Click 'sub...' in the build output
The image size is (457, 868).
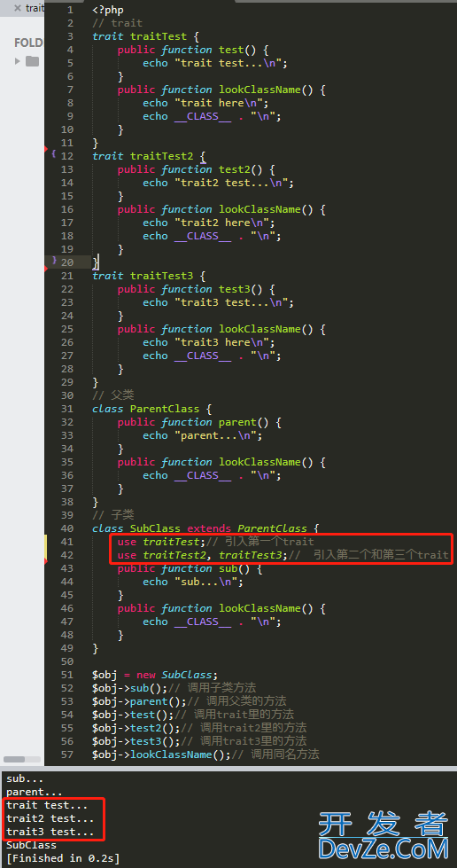(25, 779)
